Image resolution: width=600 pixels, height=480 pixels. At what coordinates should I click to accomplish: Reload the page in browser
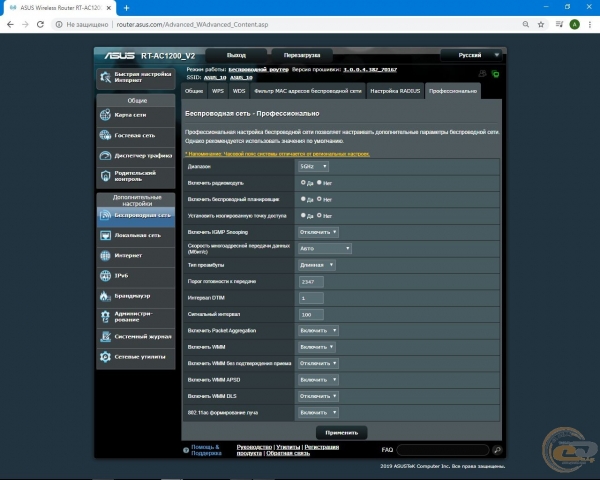pyautogui.click(x=40, y=24)
